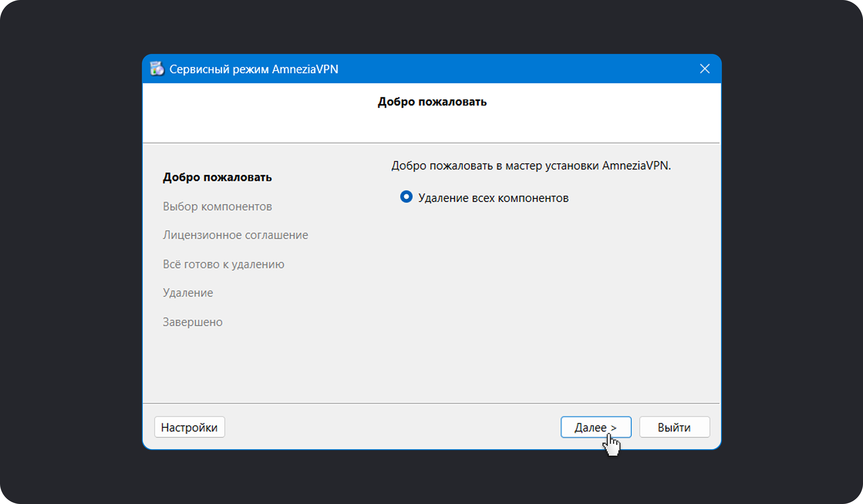The height and width of the screenshot is (504, 863).
Task: Go to the 'Выбор компонентов' step
Action: pyautogui.click(x=217, y=206)
